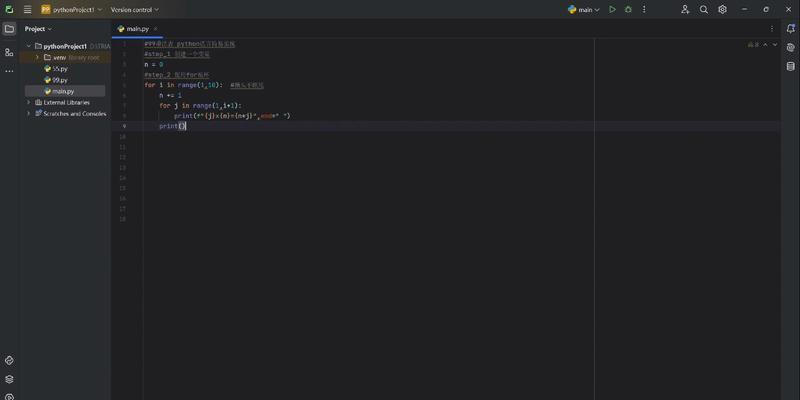The height and width of the screenshot is (400, 800).
Task: Open the Database tool window
Action: pyautogui.click(x=790, y=66)
